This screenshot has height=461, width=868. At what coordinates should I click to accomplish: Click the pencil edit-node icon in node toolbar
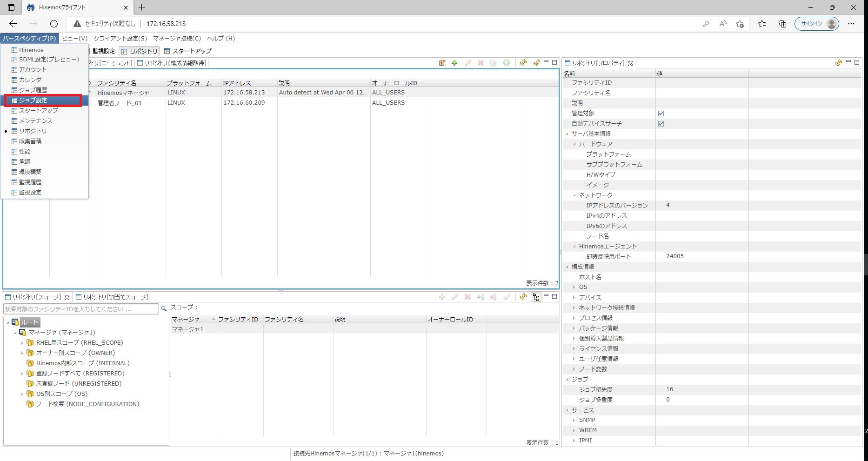(467, 63)
